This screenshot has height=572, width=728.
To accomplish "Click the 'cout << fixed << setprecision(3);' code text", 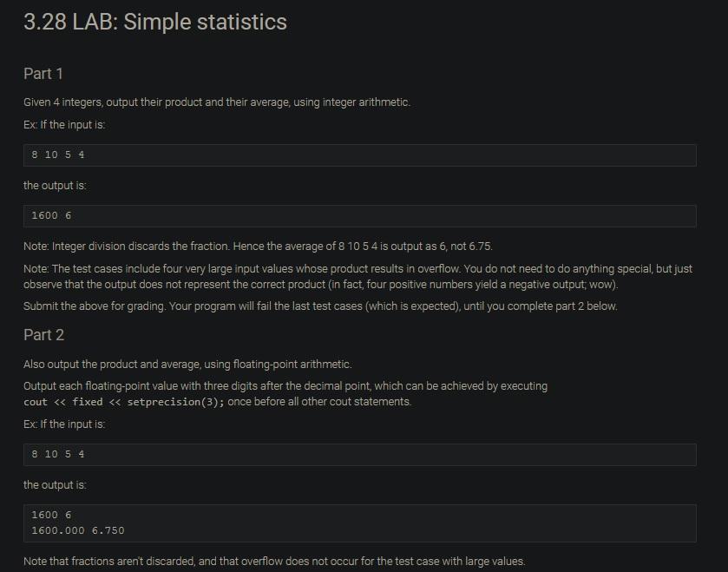I will (x=124, y=402).
